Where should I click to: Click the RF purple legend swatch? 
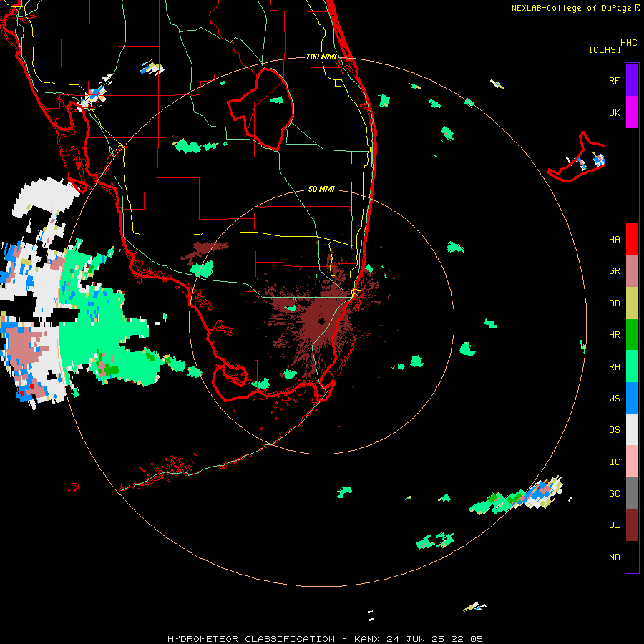(632, 80)
